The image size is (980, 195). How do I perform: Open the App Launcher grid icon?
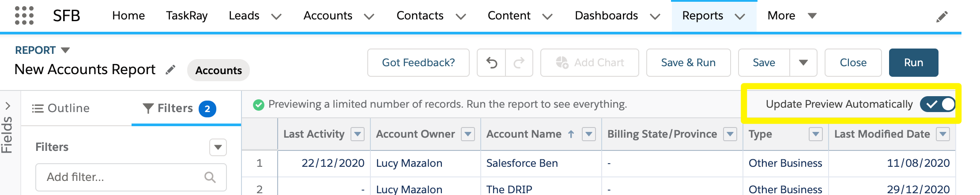24,15
